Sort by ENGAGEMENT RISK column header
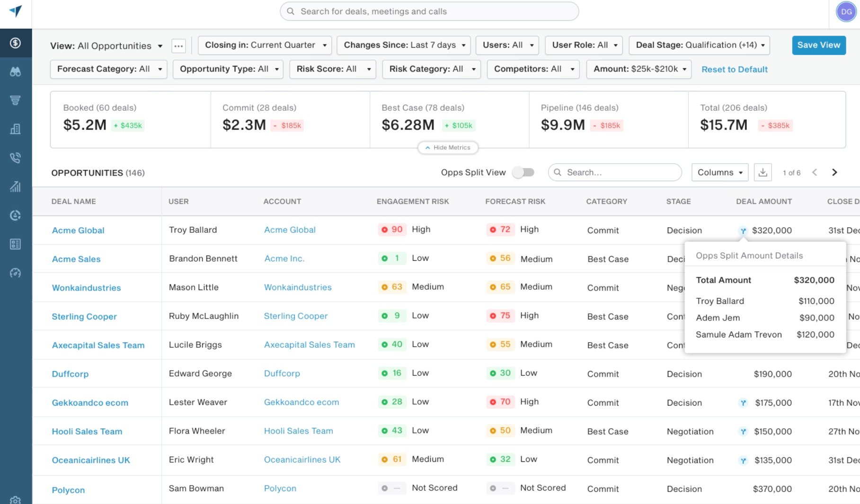This screenshot has width=860, height=504. [413, 202]
